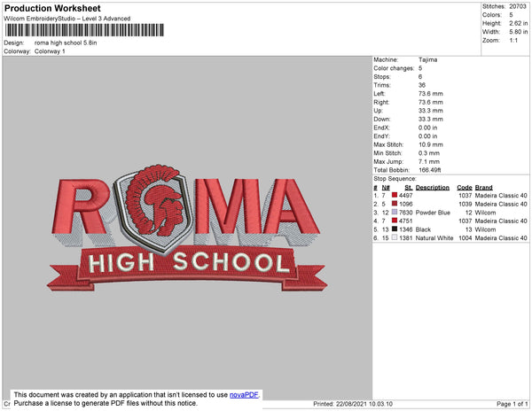This screenshot has width=532, height=411.
Task: Click the 'EndY:' label
Action: click(381, 136)
